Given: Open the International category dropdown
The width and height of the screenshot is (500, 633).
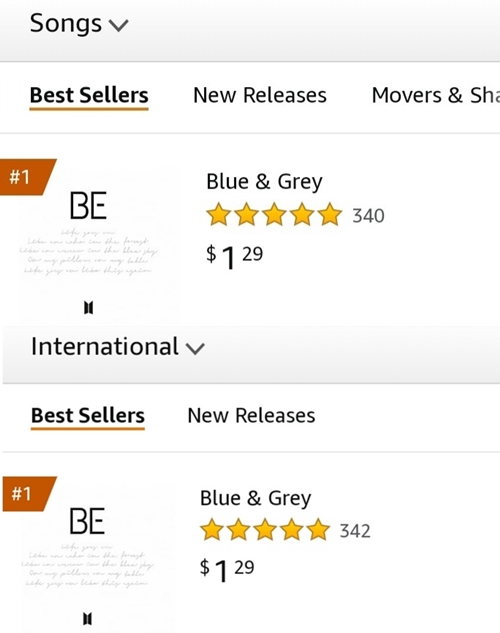Looking at the screenshot, I should [118, 347].
